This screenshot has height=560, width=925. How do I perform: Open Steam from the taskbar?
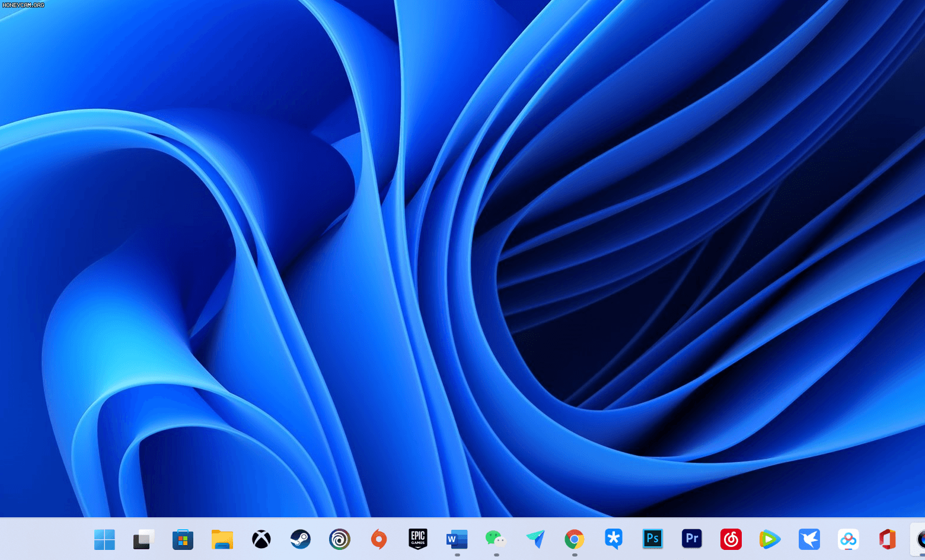pyautogui.click(x=301, y=539)
